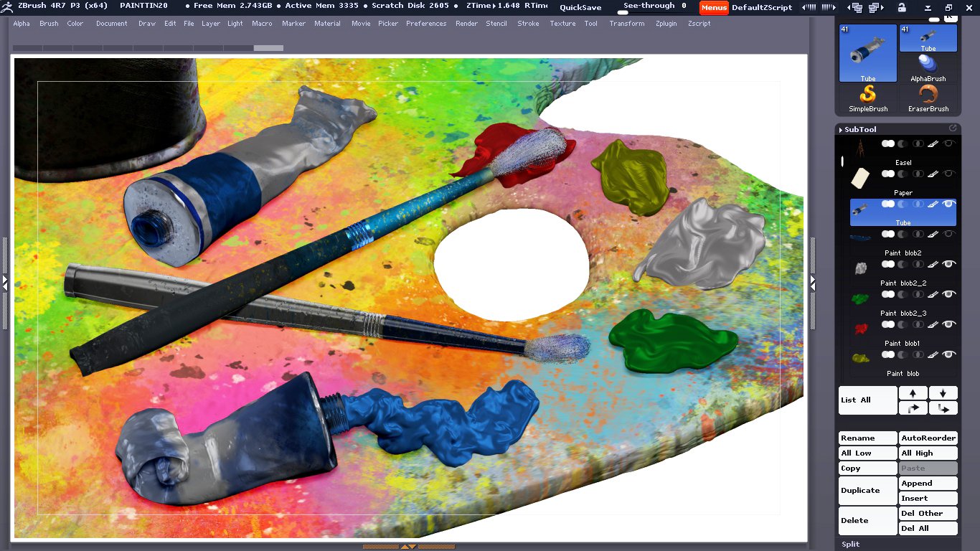Select the SimpleBrush tool
The height and width of the screenshot is (551, 980).
coord(868,98)
